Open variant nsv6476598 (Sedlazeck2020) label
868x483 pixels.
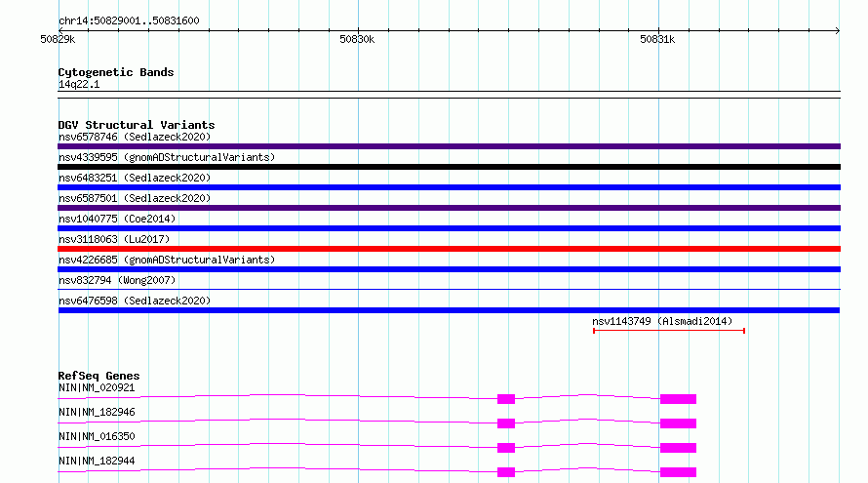(135, 301)
